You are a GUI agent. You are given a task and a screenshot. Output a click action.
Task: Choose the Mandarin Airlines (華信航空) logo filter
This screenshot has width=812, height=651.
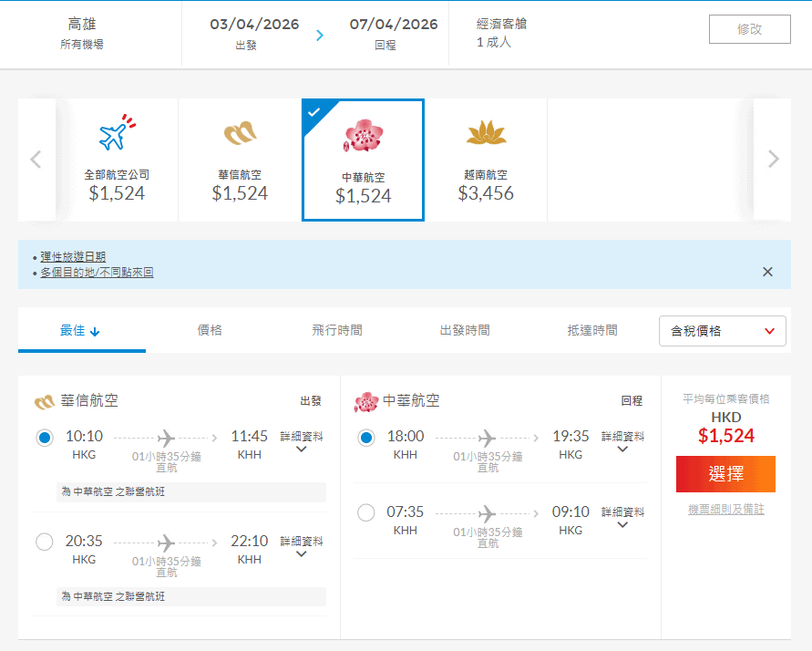pyautogui.click(x=240, y=135)
